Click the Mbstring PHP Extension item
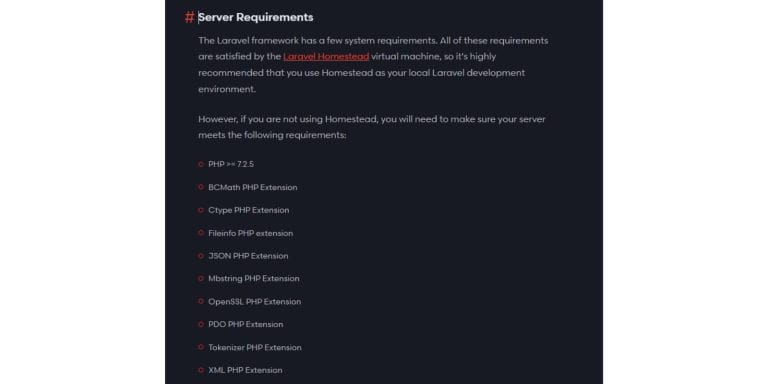This screenshot has width=768, height=384. (x=254, y=279)
